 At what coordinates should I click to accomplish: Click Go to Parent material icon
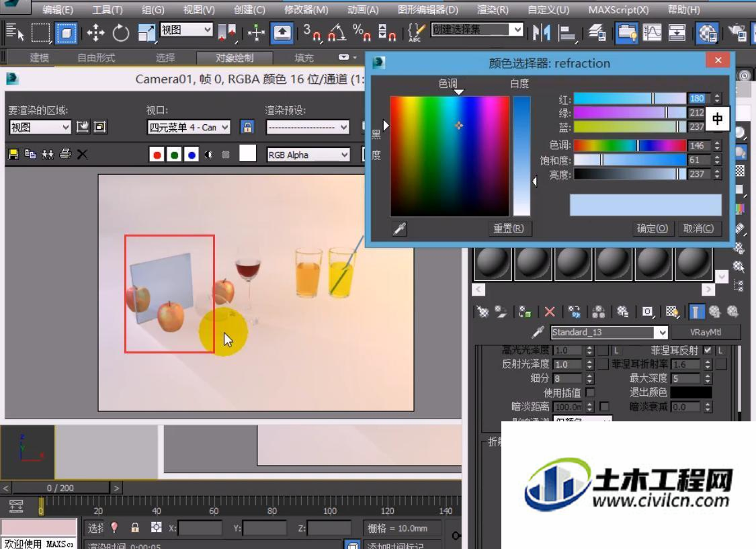coord(714,312)
